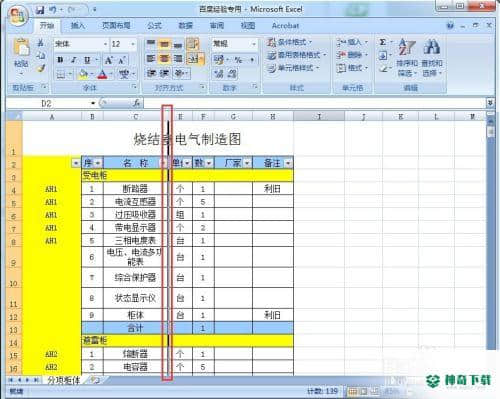Click the Clear eraser icon

click(x=383, y=68)
